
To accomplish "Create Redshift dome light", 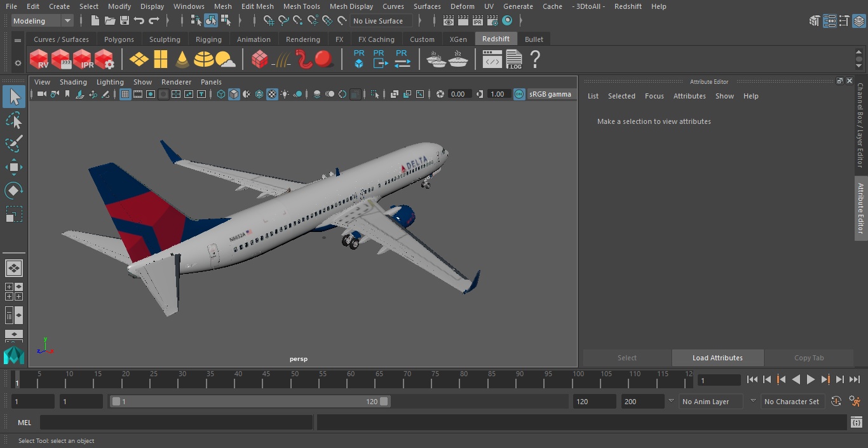I will (203, 60).
